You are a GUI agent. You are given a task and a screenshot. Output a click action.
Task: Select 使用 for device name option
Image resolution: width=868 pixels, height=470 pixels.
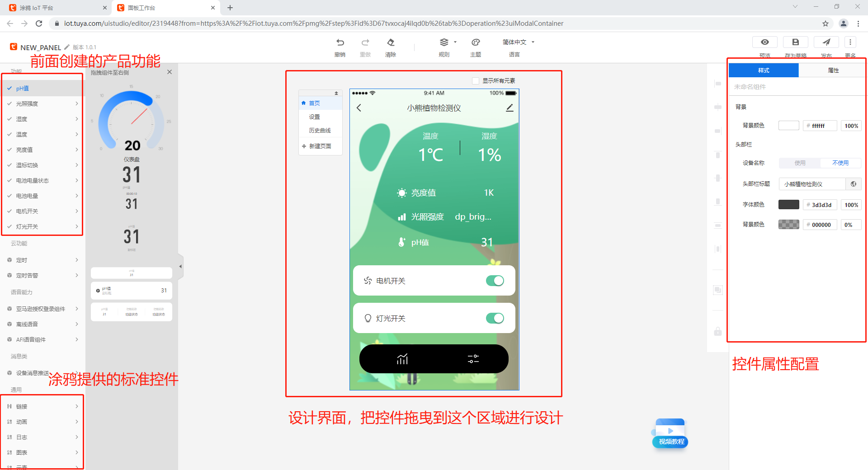coord(800,163)
